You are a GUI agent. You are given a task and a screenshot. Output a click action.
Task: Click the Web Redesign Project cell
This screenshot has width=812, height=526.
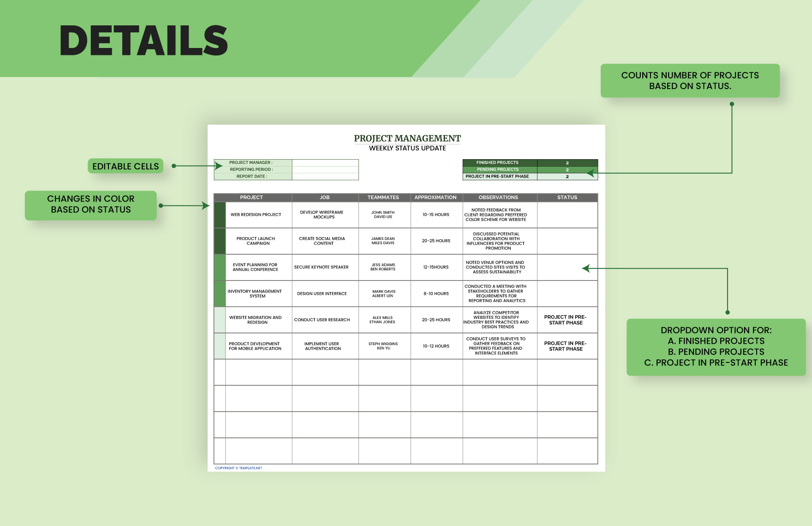point(259,215)
